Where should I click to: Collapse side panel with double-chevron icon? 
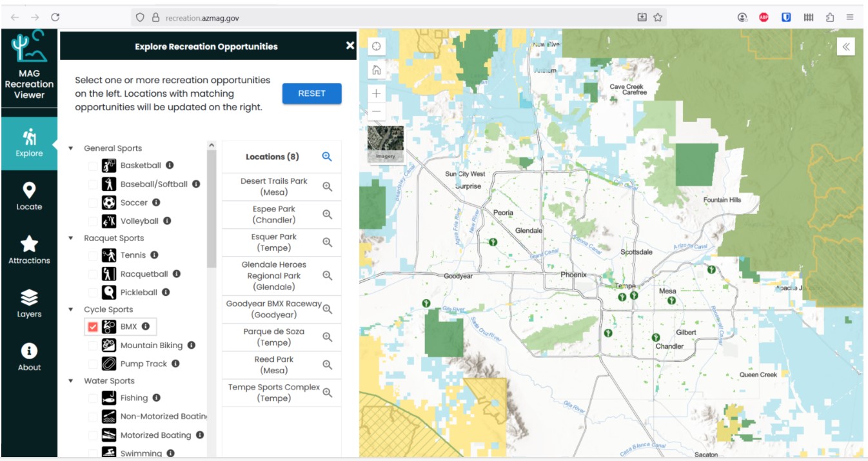click(x=845, y=46)
